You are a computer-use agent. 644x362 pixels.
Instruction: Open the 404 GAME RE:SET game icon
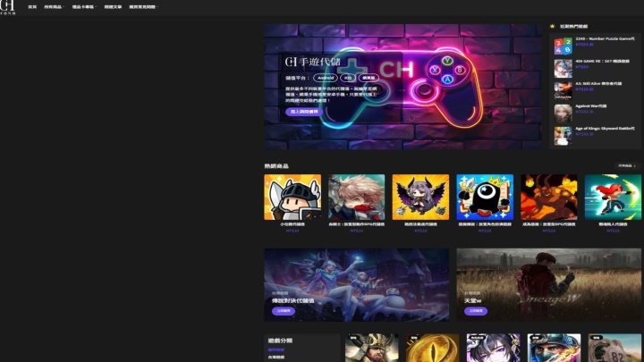563,69
